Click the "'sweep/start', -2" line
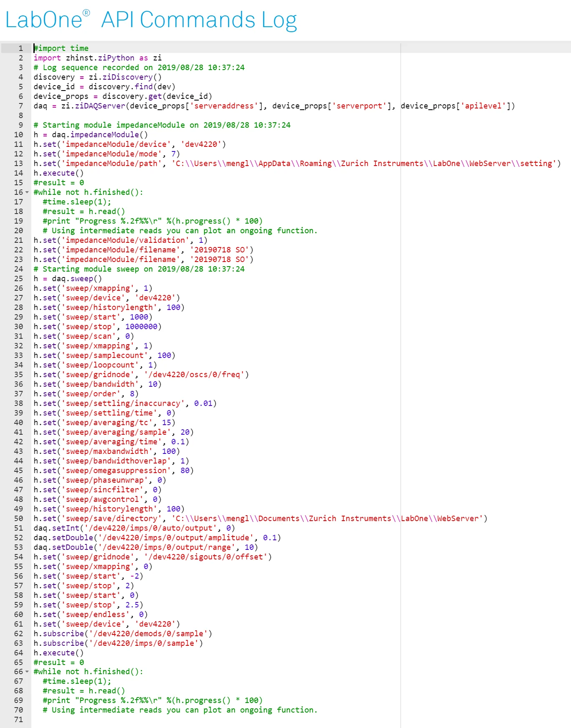The height and width of the screenshot is (728, 571). (x=88, y=576)
